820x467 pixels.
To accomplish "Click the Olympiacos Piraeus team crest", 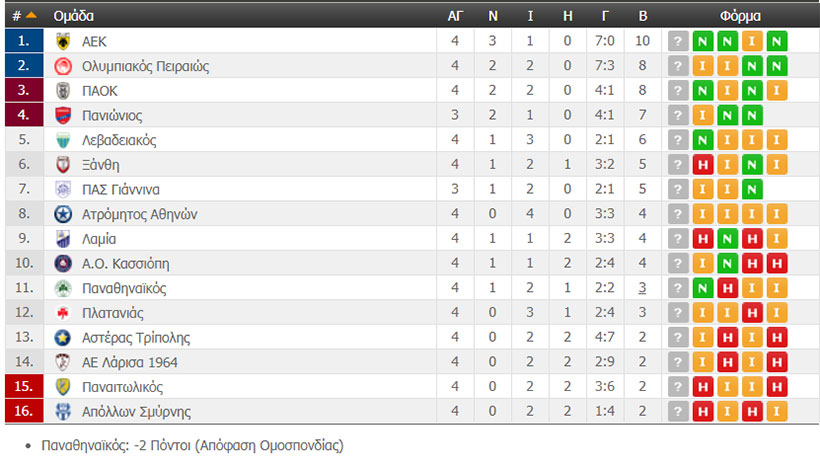I will click(63, 66).
